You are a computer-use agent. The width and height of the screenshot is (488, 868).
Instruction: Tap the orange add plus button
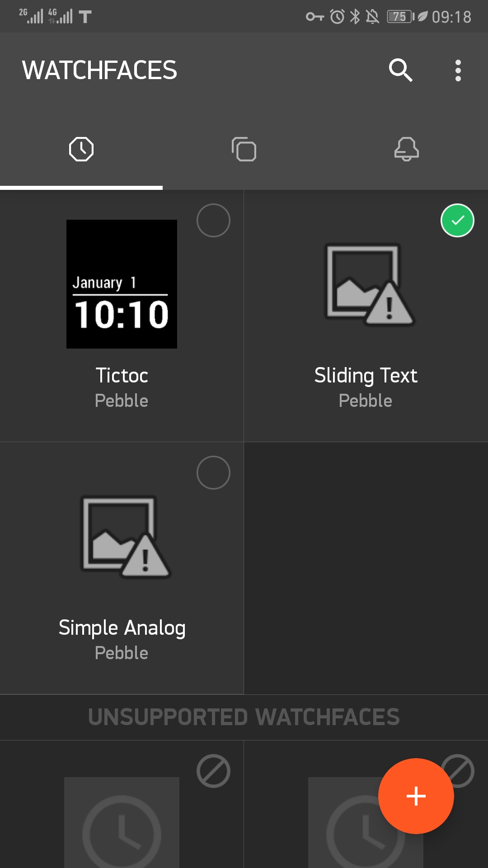[x=416, y=796]
